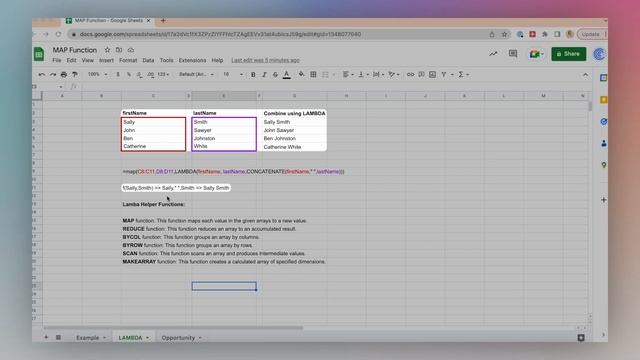640x360 pixels.
Task: Open the more number formats 123 dropdown
Action: pyautogui.click(x=163, y=75)
